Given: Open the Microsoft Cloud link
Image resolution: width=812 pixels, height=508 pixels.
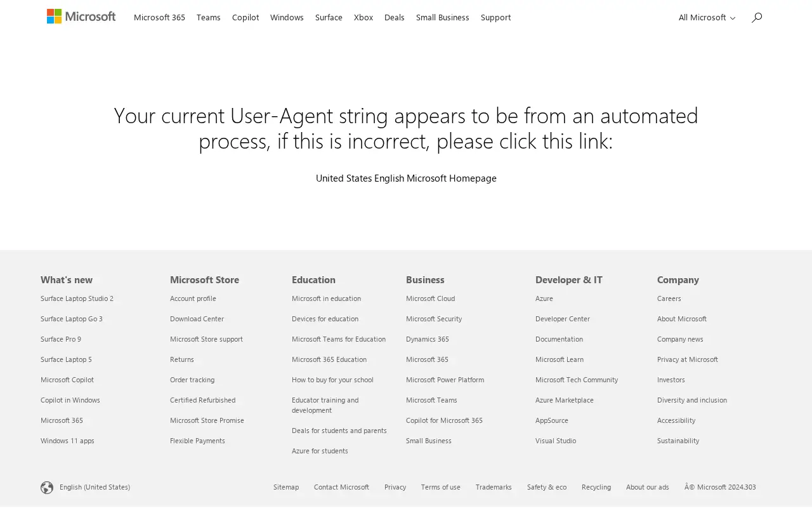Looking at the screenshot, I should coord(430,298).
